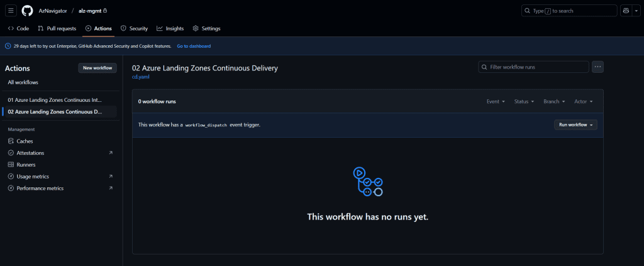Click the GitHub logo icon
Screen dimensions: 644x266
pos(27,11)
